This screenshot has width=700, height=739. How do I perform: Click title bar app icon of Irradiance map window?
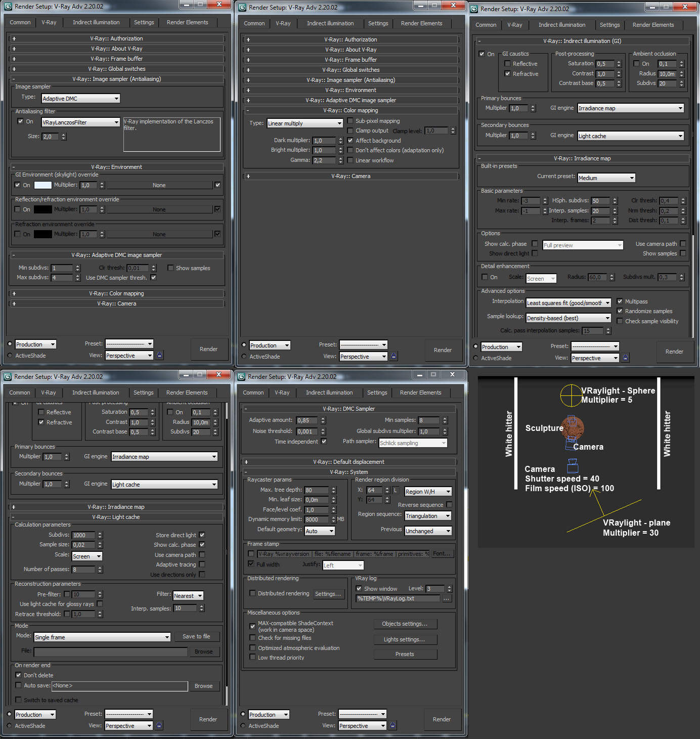click(x=474, y=9)
